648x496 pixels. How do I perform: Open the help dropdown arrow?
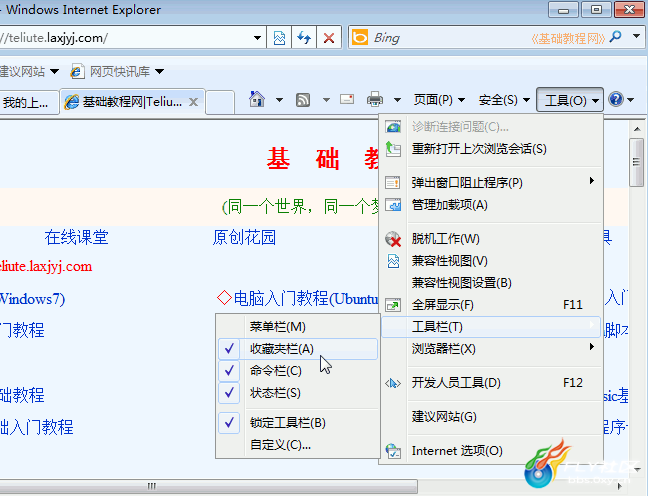click(x=631, y=100)
